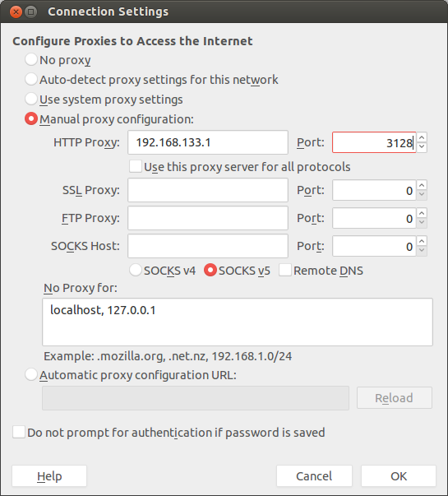Image resolution: width=448 pixels, height=496 pixels.
Task: Focus the SSL Proxy text field
Action: click(x=208, y=190)
